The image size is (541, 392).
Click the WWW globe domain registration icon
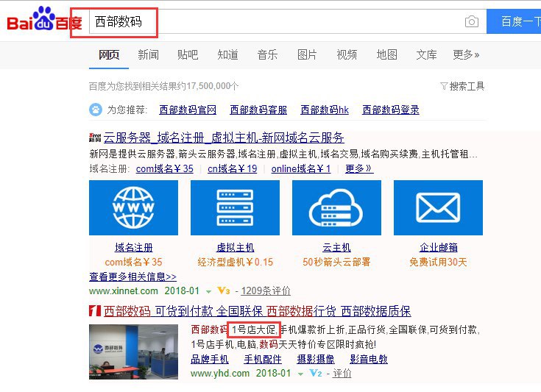click(x=133, y=207)
